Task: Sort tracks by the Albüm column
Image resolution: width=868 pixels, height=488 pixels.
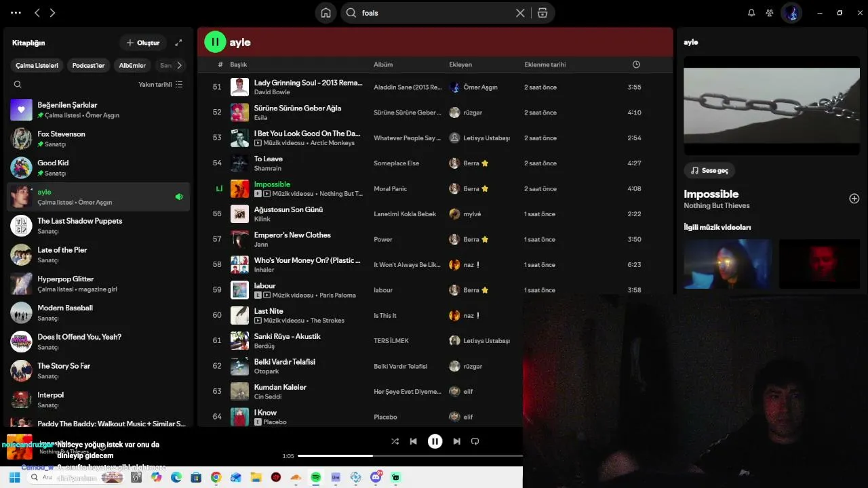Action: (383, 64)
